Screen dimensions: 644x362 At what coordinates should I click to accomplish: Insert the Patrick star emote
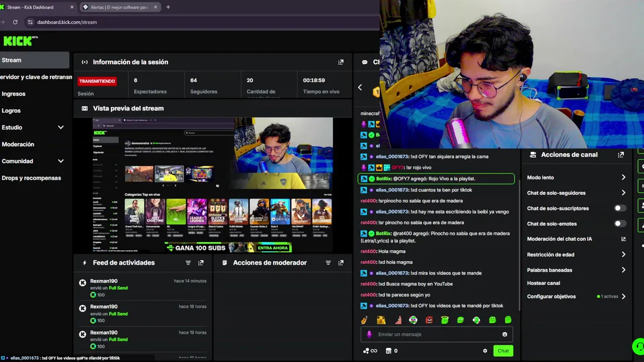point(398,320)
